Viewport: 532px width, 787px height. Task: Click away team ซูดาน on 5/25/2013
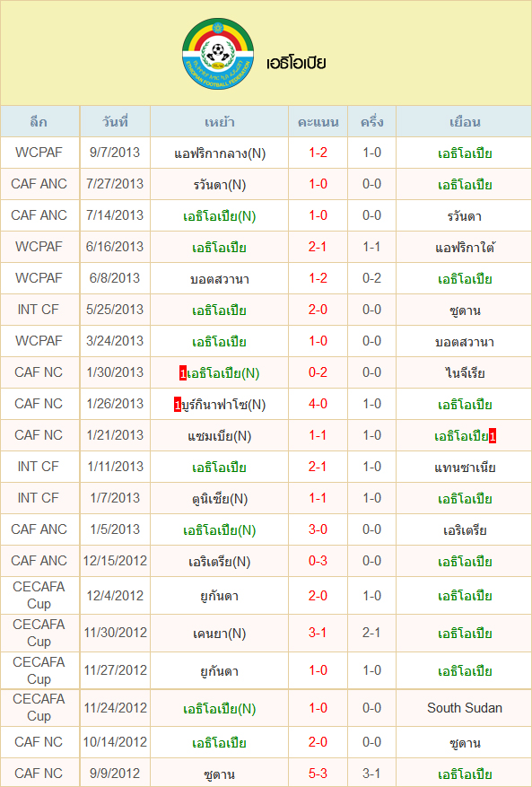click(465, 310)
